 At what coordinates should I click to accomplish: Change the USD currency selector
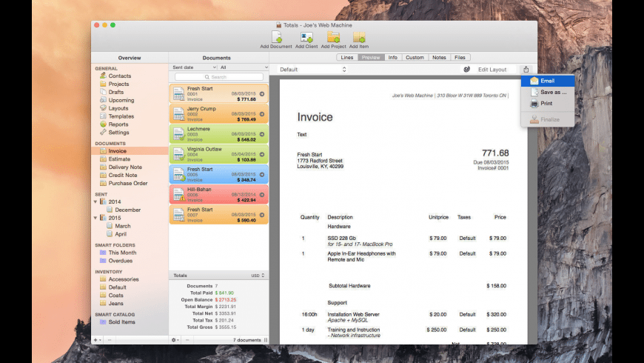[258, 276]
